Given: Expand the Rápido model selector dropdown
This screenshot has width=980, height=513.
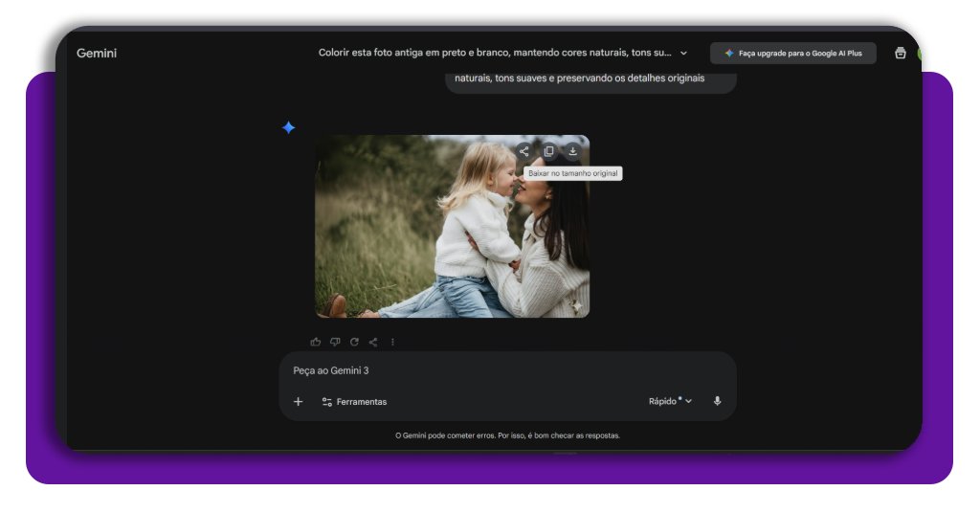Looking at the screenshot, I should coord(670,401).
